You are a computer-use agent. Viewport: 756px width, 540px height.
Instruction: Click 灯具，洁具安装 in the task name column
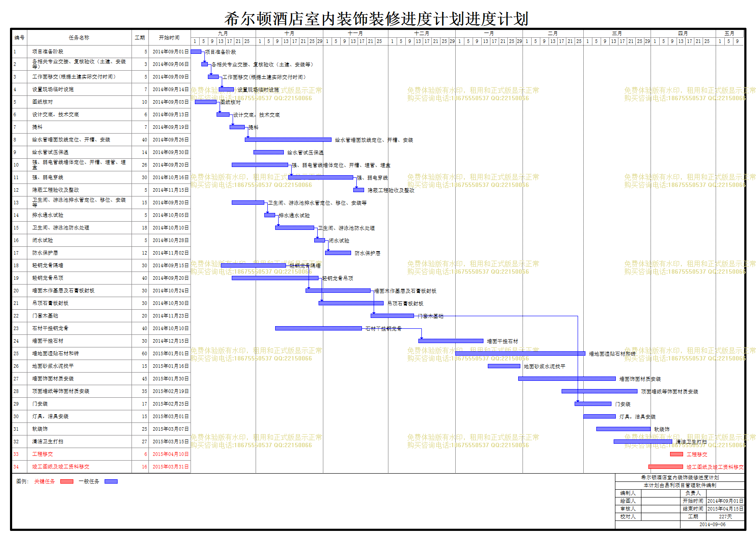50,416
